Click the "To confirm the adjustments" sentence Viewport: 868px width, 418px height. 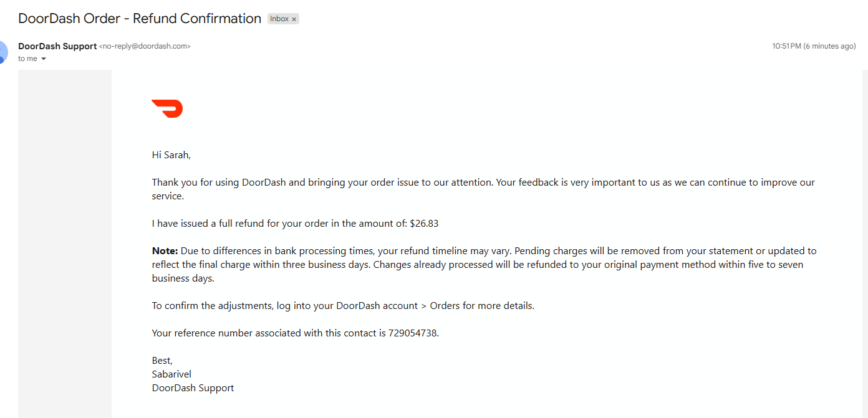point(343,306)
